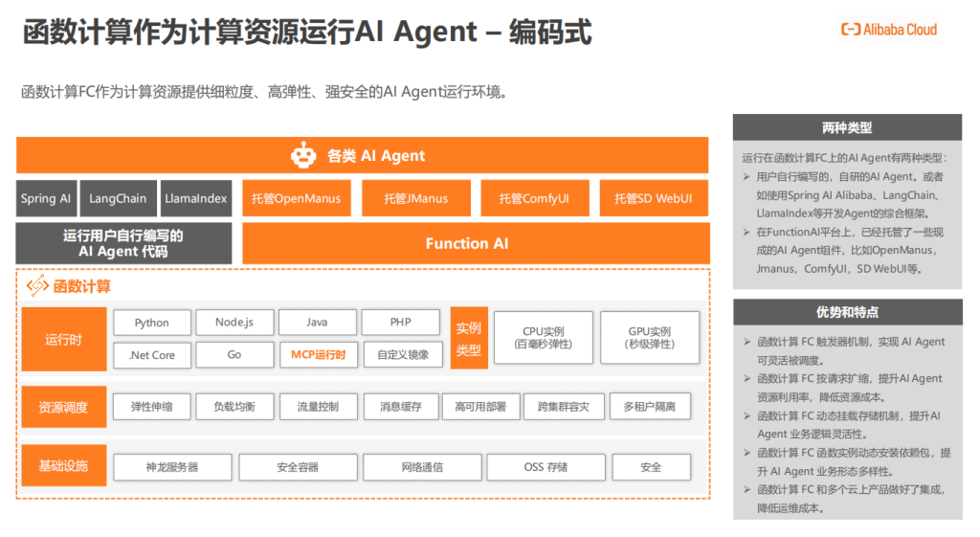Click bullet about 函数实例动态安装依赖包
Viewport: 980px width, 537px height.
(x=848, y=461)
